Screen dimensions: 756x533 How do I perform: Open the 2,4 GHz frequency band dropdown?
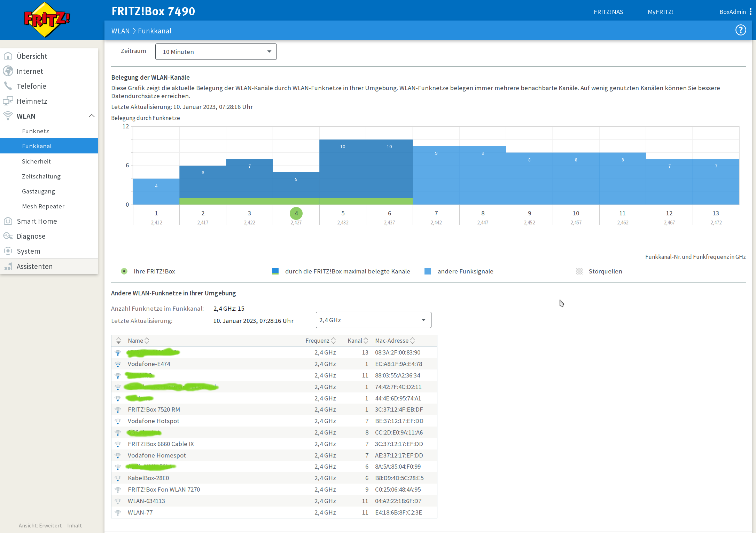[x=373, y=320]
